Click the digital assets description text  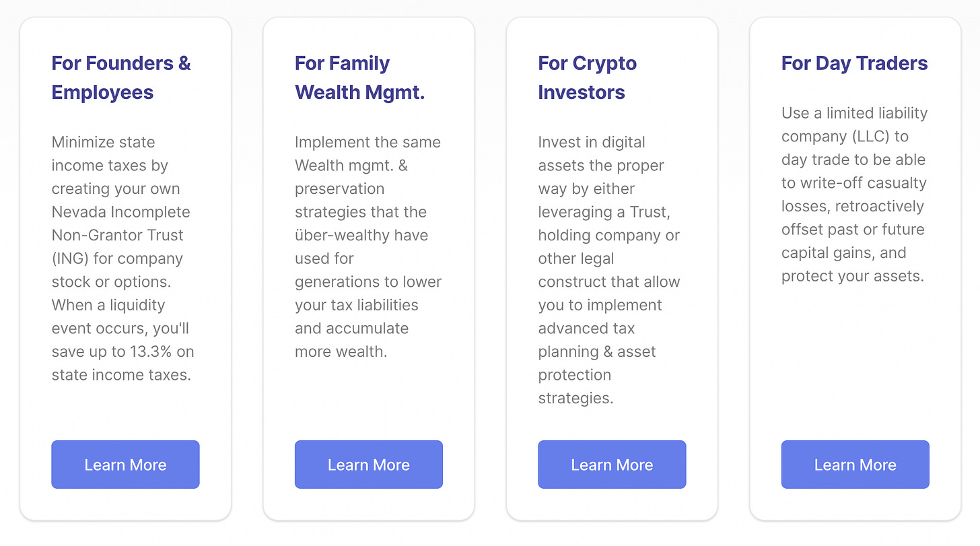tap(601, 153)
